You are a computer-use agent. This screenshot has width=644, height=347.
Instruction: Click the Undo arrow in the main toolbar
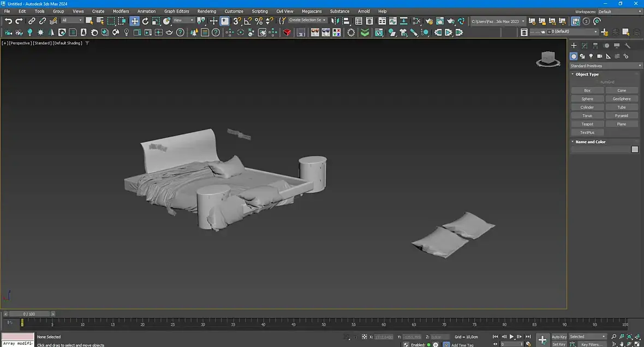pos(8,21)
